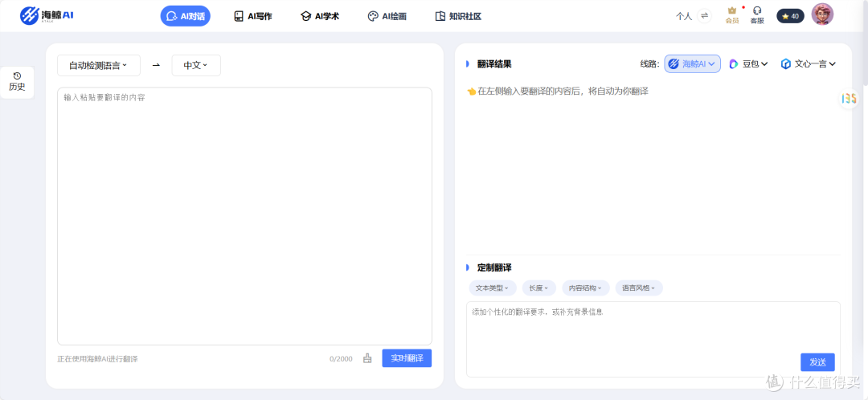Visit the 知识社区 tab

click(458, 16)
